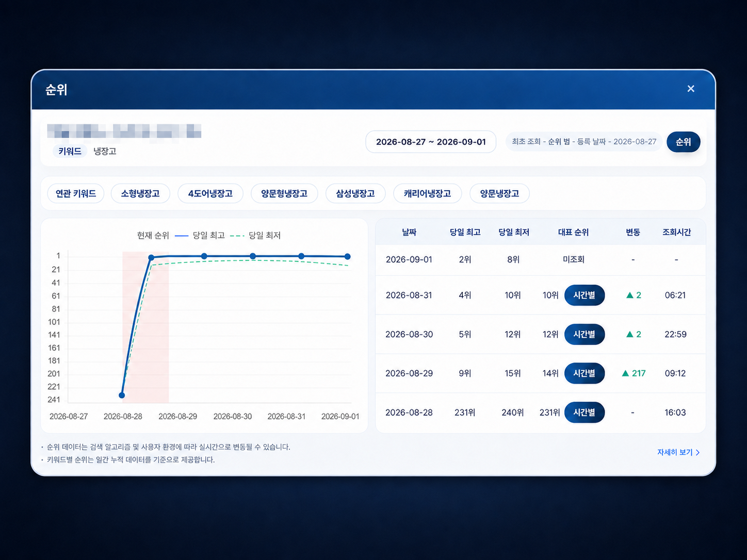Click the 06:21 time cell
The height and width of the screenshot is (560, 747).
click(x=675, y=295)
